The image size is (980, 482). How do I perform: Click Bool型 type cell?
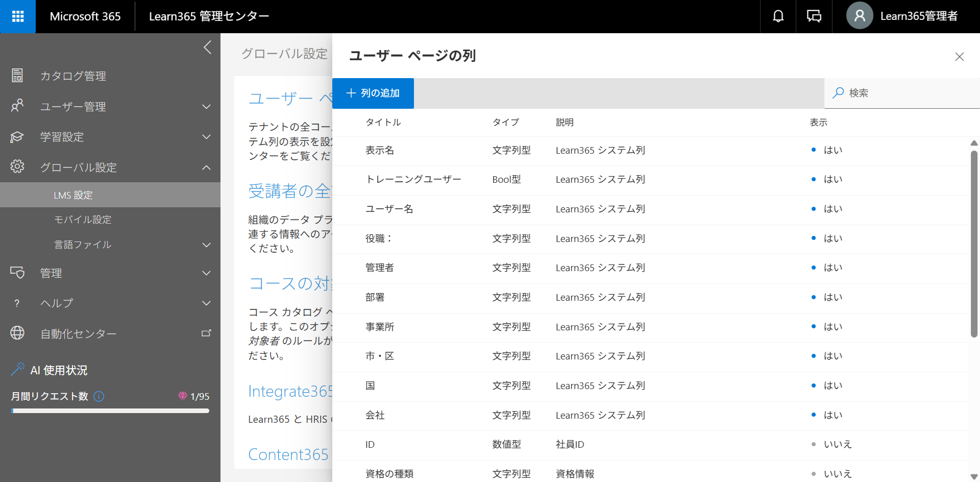[x=506, y=179]
